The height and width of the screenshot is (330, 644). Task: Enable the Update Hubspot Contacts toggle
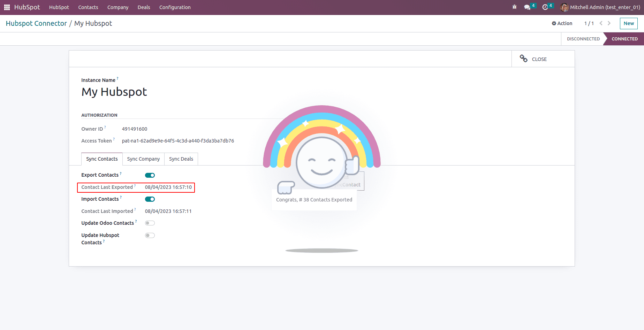(x=150, y=236)
